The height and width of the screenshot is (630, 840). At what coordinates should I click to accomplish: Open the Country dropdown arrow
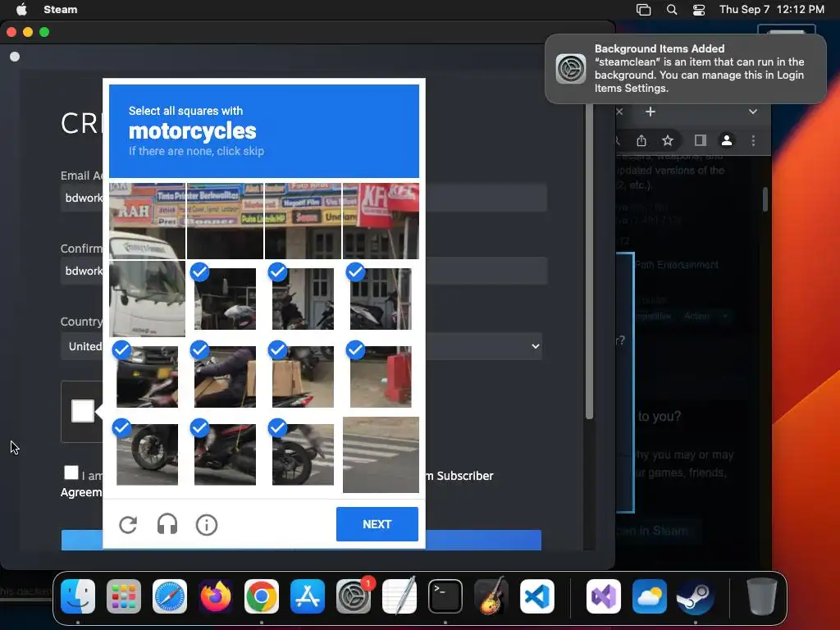pos(535,346)
